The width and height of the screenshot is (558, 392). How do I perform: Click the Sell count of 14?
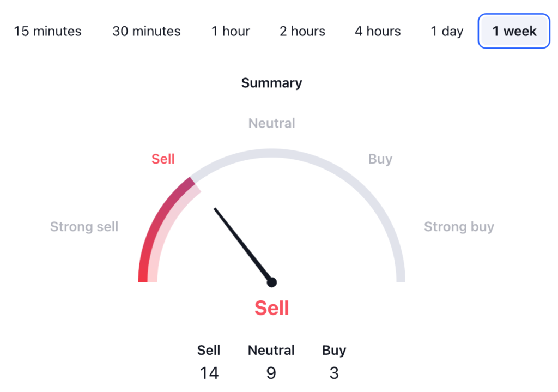coord(209,372)
